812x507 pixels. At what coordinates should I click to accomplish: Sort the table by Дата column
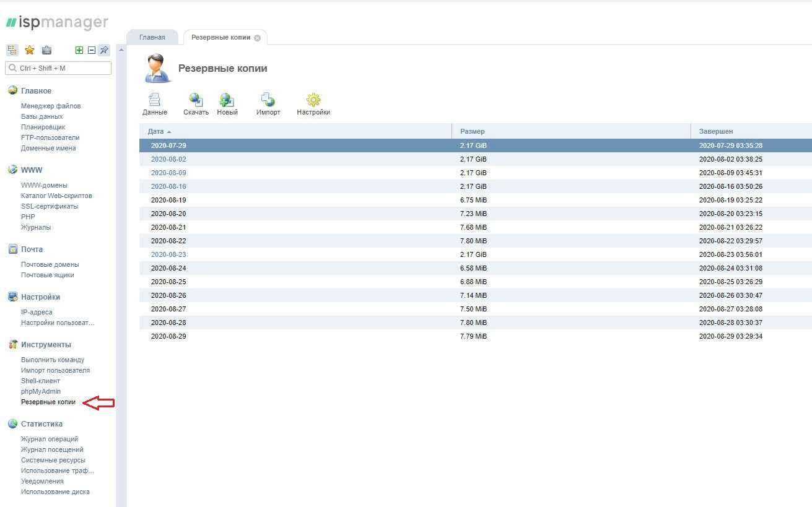pos(155,131)
